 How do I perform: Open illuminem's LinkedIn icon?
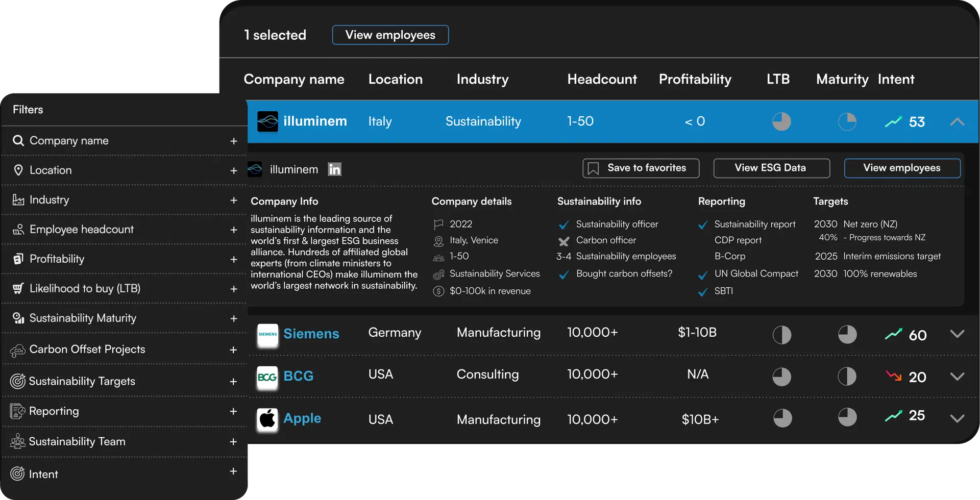point(334,169)
